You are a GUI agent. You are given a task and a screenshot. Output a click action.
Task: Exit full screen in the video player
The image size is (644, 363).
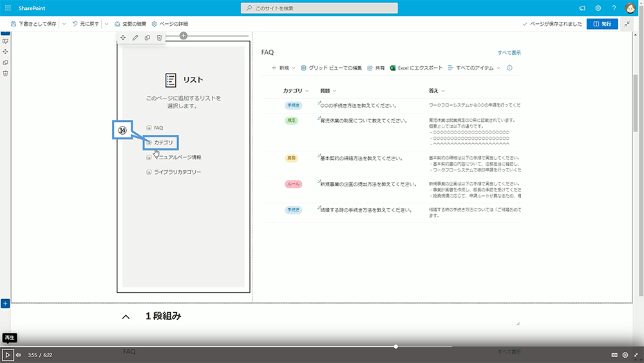[x=636, y=355]
